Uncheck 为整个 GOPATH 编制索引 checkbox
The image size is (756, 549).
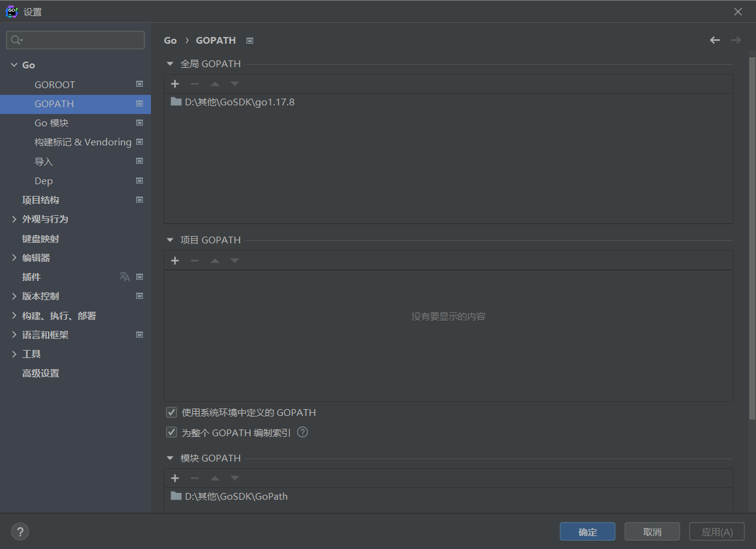(172, 433)
